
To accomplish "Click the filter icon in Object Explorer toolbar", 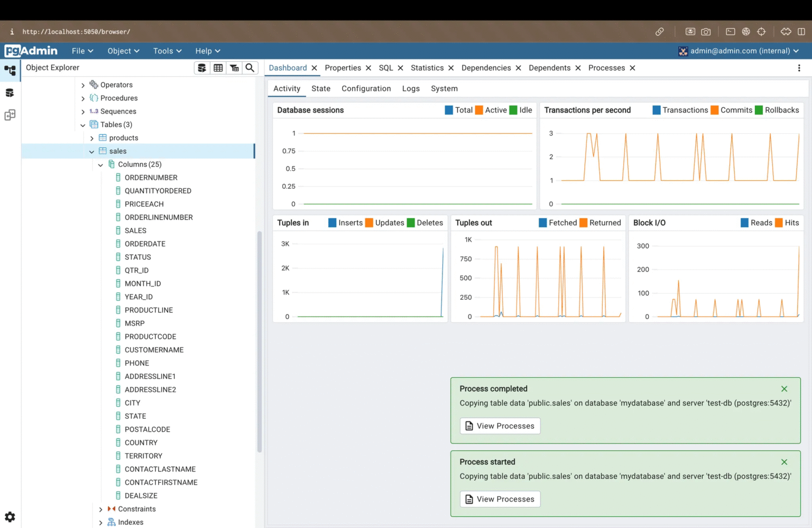I will point(234,68).
